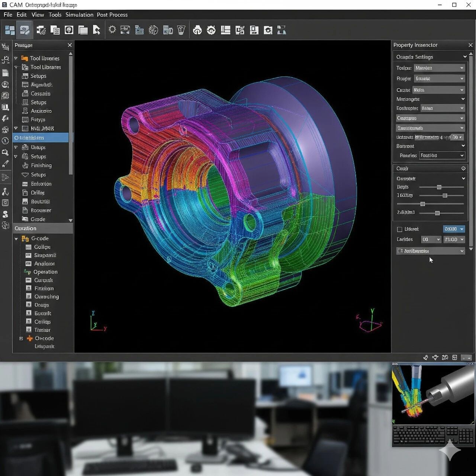Expand the tree node with plus sign
Viewport: 476px width, 476px height.
point(21,338)
